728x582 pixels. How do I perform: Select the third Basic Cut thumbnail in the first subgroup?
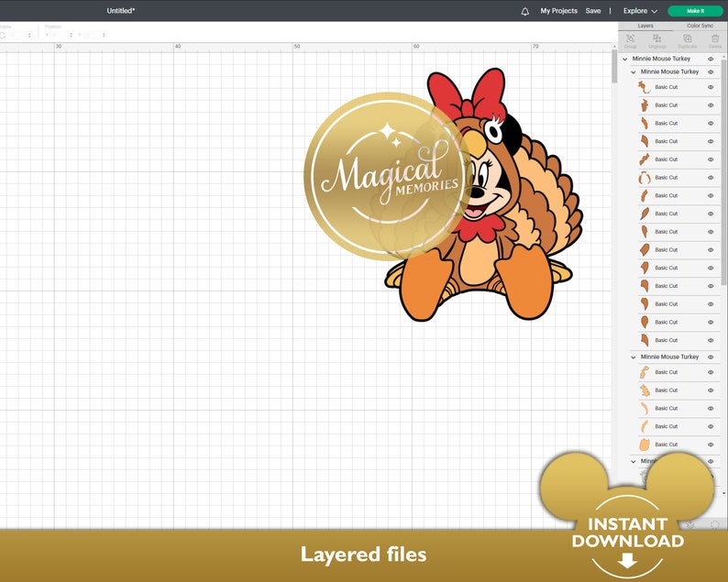(x=644, y=124)
